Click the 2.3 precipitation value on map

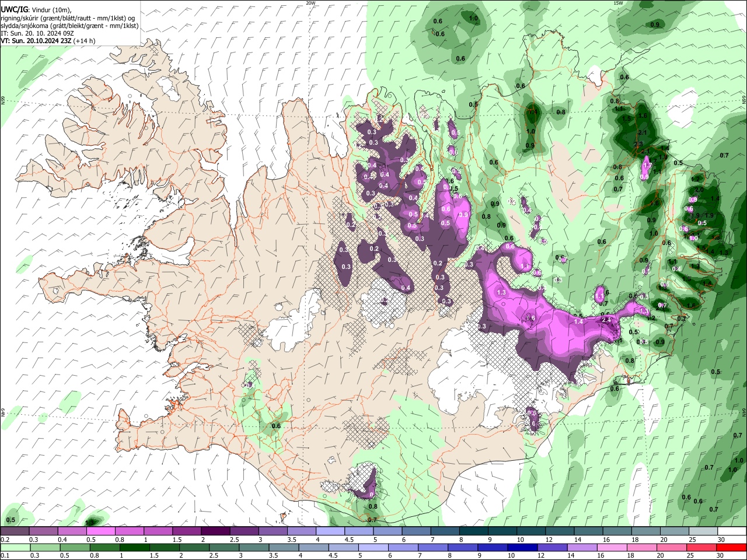click(x=638, y=145)
